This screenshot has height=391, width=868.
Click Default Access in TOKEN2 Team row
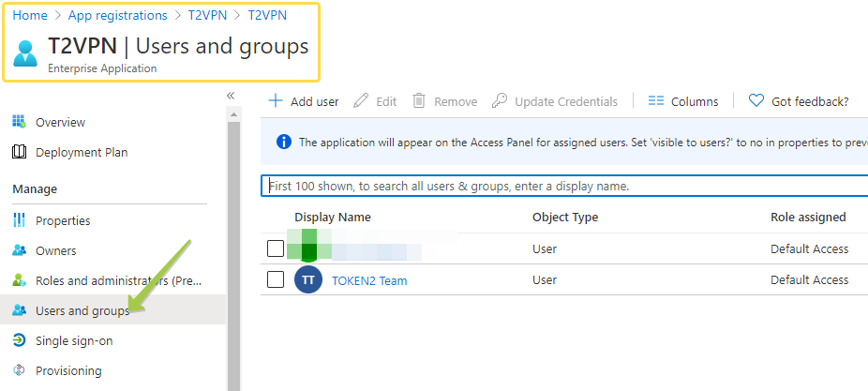(809, 280)
